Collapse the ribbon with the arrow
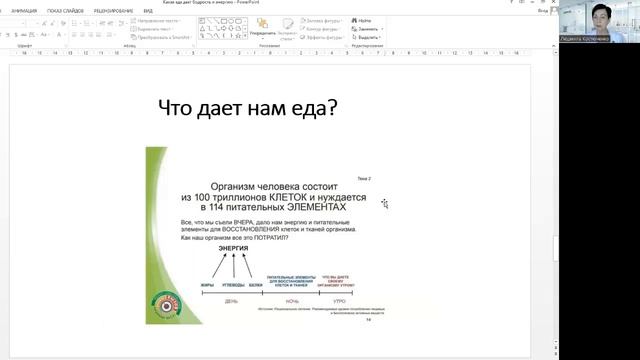Screen dimensions: 640x360 [x=554, y=46]
